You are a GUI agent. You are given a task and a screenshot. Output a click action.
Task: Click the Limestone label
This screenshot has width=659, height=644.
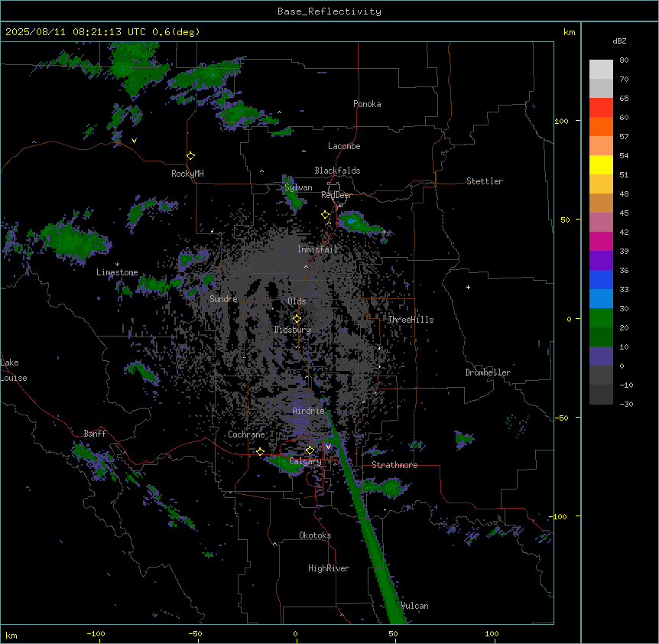point(117,272)
